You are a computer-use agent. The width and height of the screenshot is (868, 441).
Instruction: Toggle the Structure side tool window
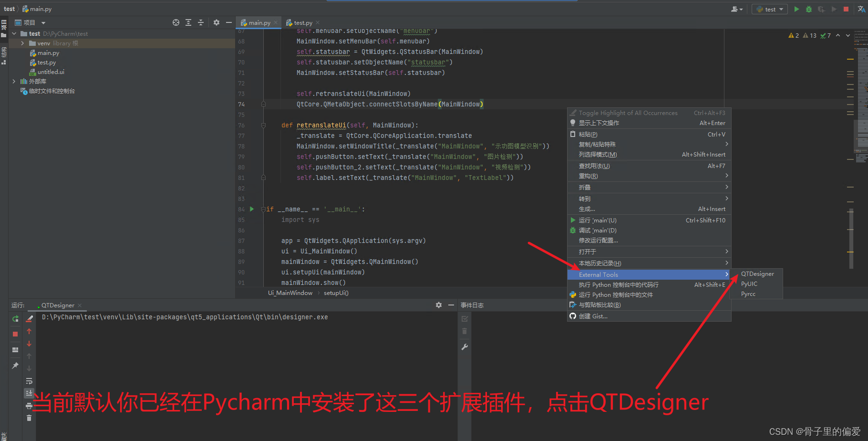coord(4,55)
